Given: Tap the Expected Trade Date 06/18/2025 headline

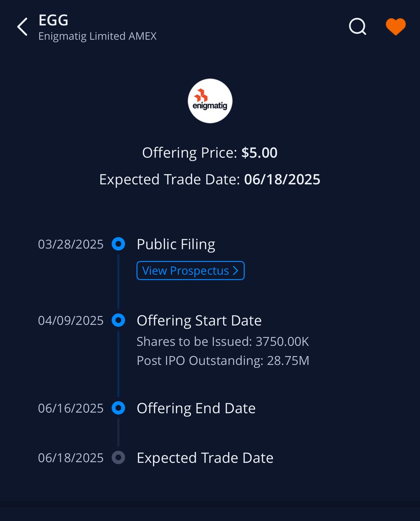Looking at the screenshot, I should pyautogui.click(x=210, y=179).
